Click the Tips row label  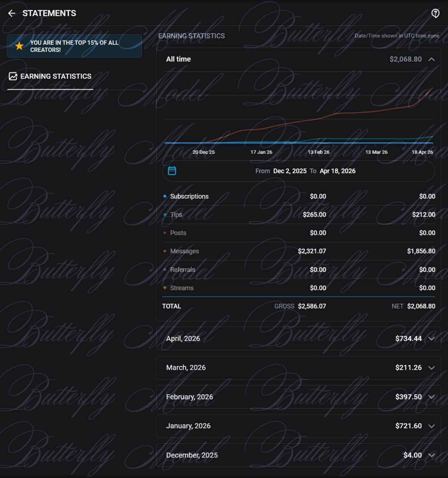coord(176,214)
